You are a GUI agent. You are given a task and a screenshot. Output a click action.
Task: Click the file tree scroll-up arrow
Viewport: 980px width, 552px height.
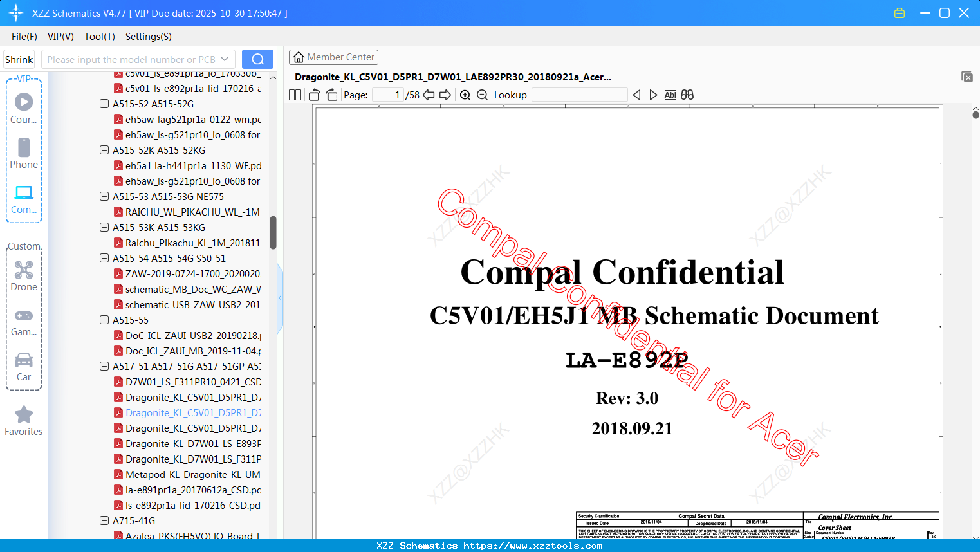click(x=273, y=77)
